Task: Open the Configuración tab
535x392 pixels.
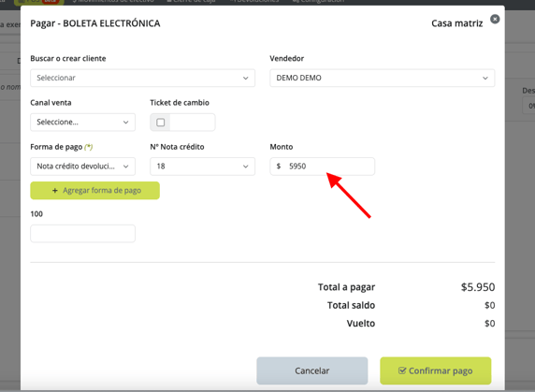Action: tap(318, 1)
